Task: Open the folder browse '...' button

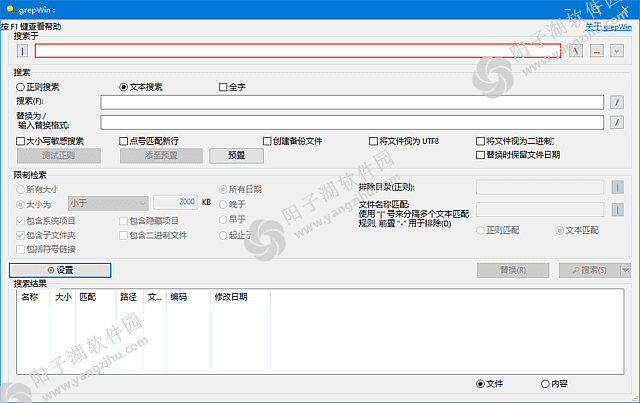Action: tap(597, 51)
